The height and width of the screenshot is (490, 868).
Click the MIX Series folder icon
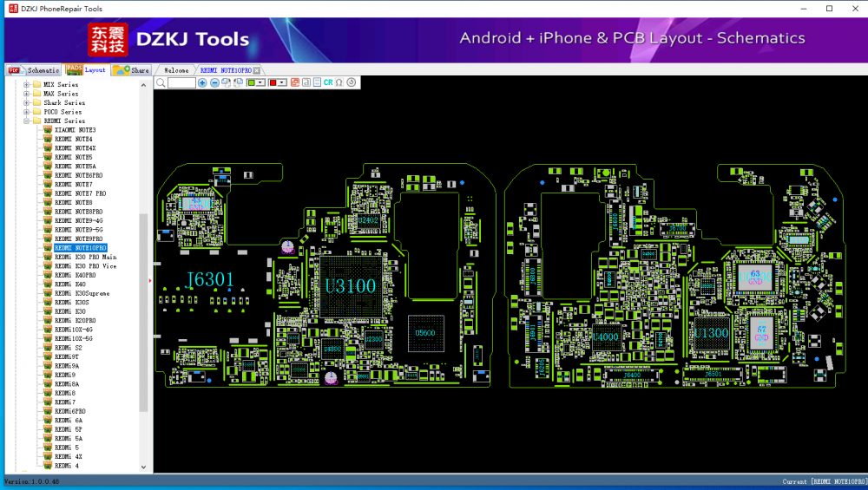37,85
